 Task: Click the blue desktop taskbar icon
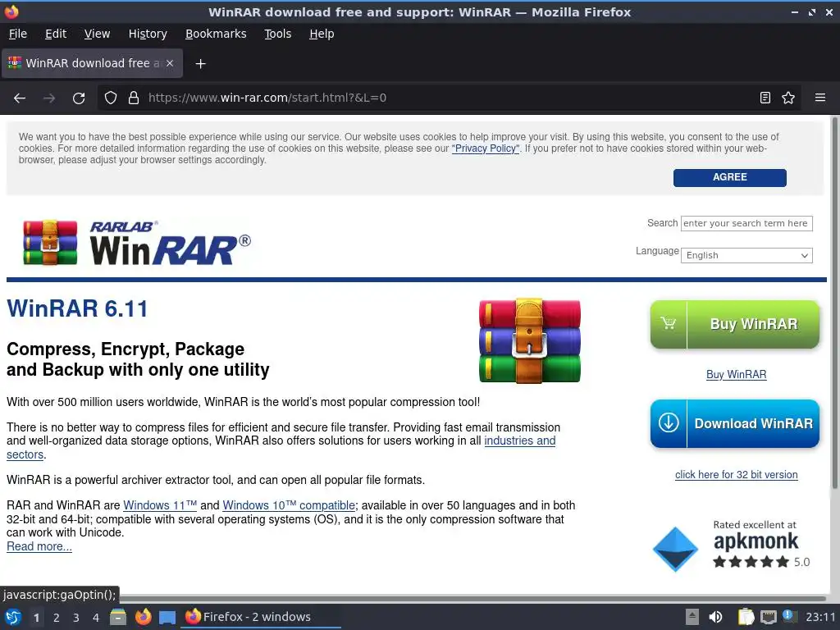click(167, 618)
